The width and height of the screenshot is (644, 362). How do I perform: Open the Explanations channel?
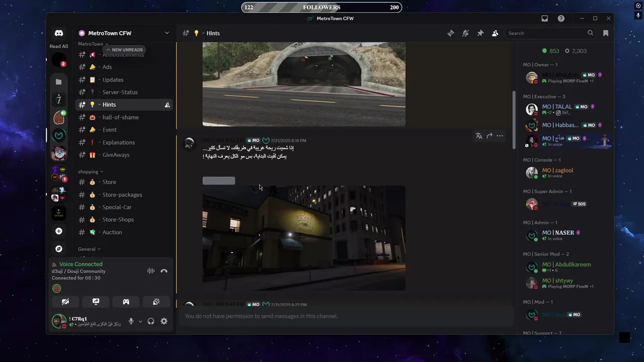point(124,143)
